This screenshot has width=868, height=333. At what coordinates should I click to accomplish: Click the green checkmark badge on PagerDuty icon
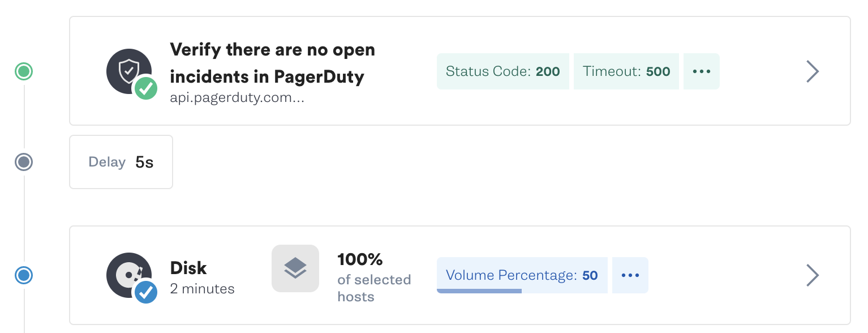pos(146,88)
